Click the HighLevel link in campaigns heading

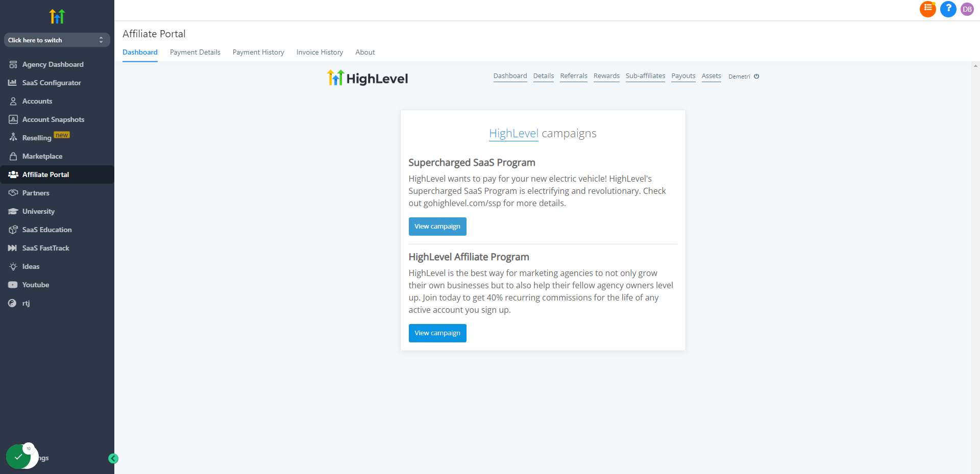(x=513, y=134)
